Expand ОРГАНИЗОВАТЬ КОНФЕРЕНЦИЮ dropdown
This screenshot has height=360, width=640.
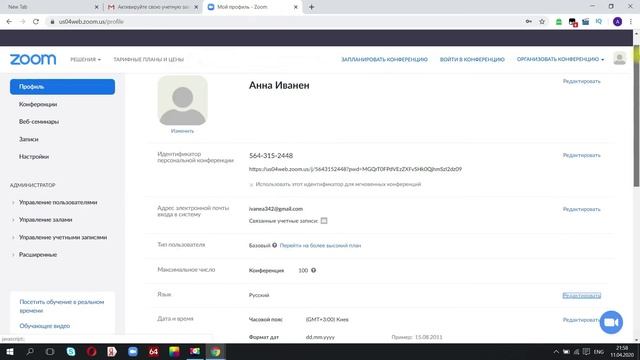pos(560,60)
